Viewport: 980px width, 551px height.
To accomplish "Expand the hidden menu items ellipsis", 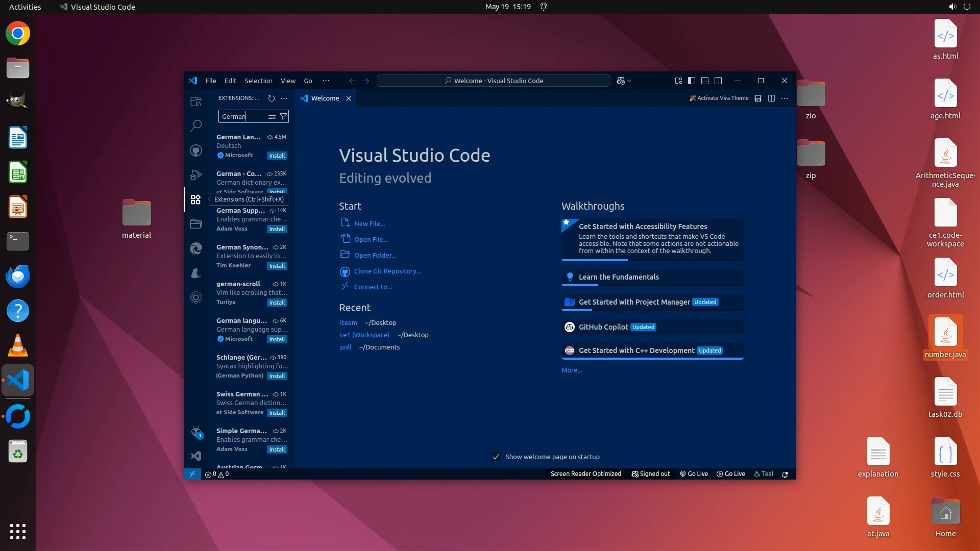I will pyautogui.click(x=326, y=81).
